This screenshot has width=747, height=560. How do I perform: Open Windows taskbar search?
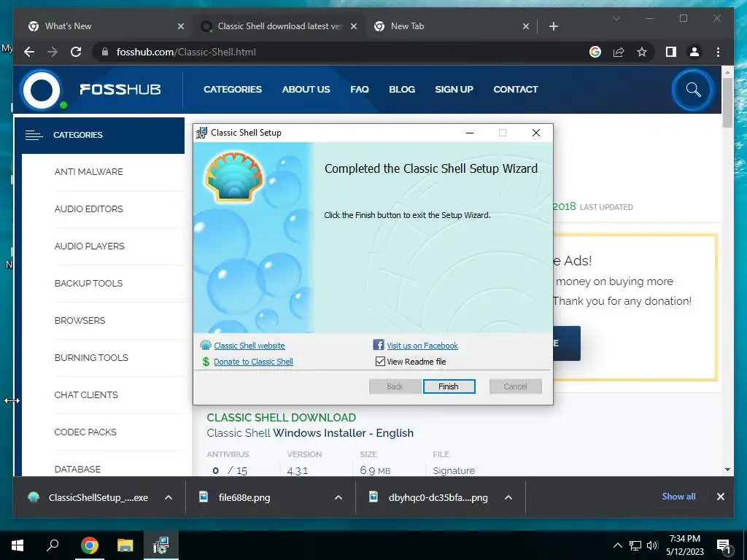coord(53,545)
